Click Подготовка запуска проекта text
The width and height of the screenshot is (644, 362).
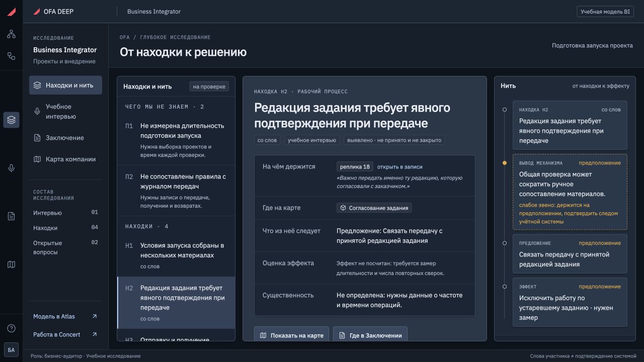[x=592, y=45]
